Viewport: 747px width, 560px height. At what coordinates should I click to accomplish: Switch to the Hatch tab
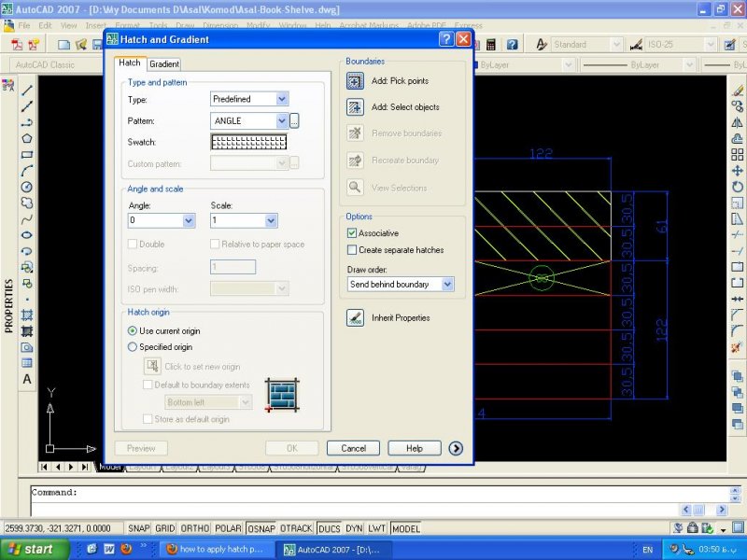[130, 63]
